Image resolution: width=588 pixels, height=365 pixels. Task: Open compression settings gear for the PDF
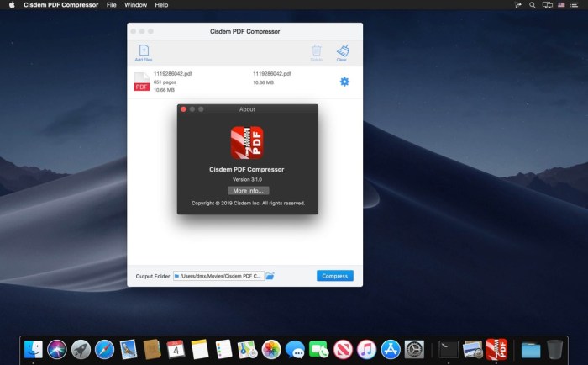pos(344,82)
